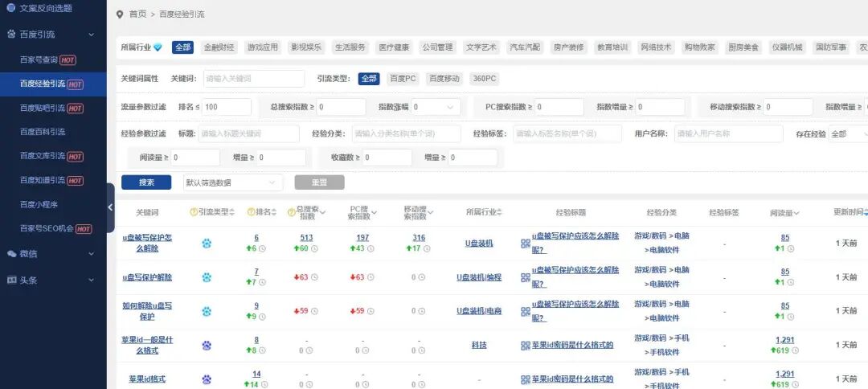
Task: Click the paw icon in the u盘写保护解除 row
Action: (x=207, y=277)
